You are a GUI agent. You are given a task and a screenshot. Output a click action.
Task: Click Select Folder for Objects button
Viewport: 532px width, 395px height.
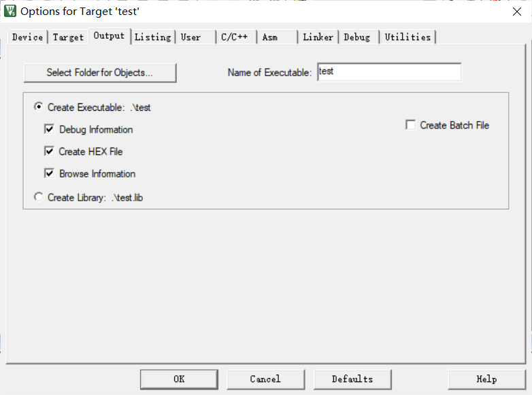[100, 73]
